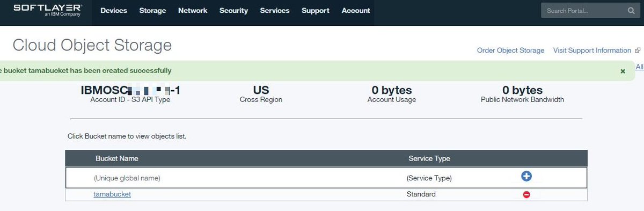Click the Account Usage 0 bytes value
Image resolution: width=644 pixels, height=211 pixels.
click(392, 90)
